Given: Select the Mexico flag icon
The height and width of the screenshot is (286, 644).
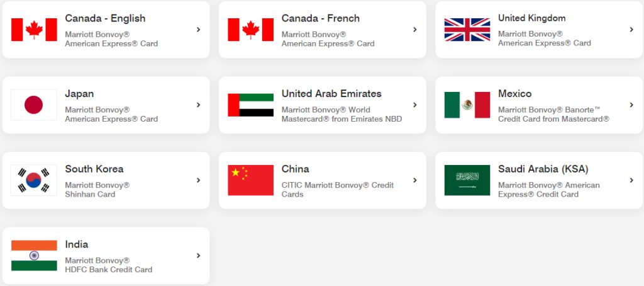Looking at the screenshot, I should pos(467,105).
